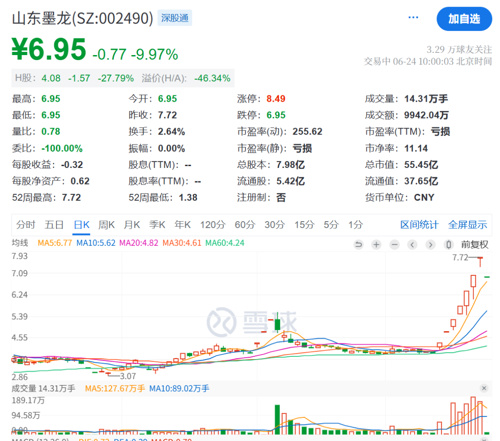
Task: Open 区间统计 range statistics
Action: (419, 225)
